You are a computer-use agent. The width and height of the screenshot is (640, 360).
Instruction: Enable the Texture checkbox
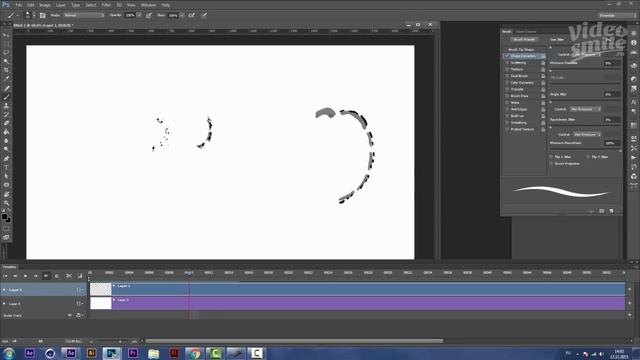[x=507, y=69]
